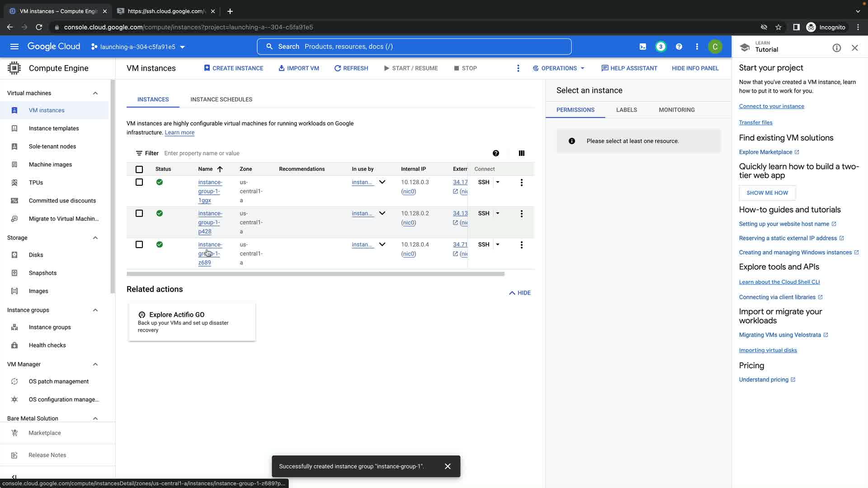Click the Create Instance button
868x488 pixels.
[x=233, y=68]
